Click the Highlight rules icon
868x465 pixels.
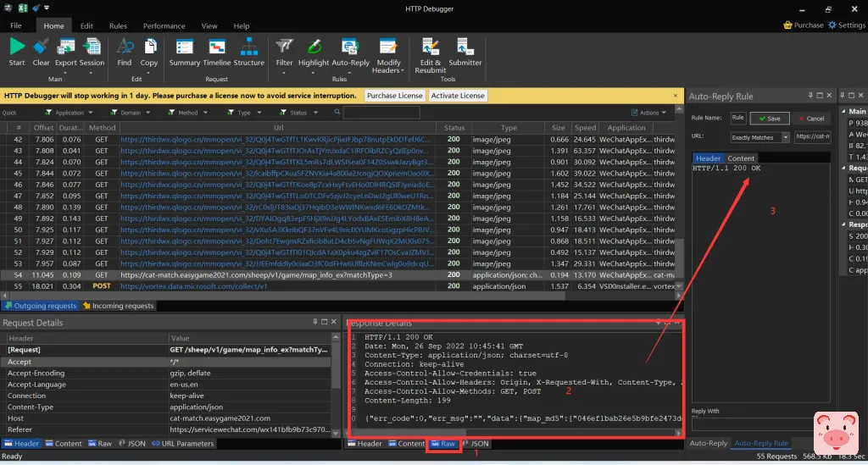314,47
